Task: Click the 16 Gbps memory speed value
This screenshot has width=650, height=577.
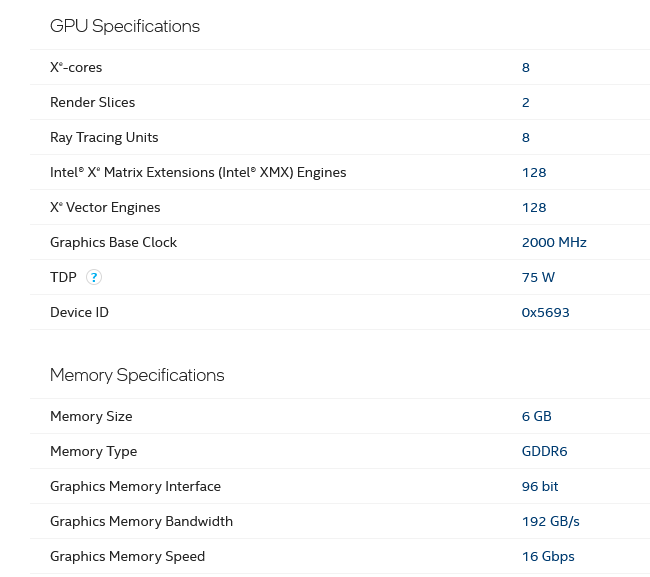Action: (x=548, y=556)
